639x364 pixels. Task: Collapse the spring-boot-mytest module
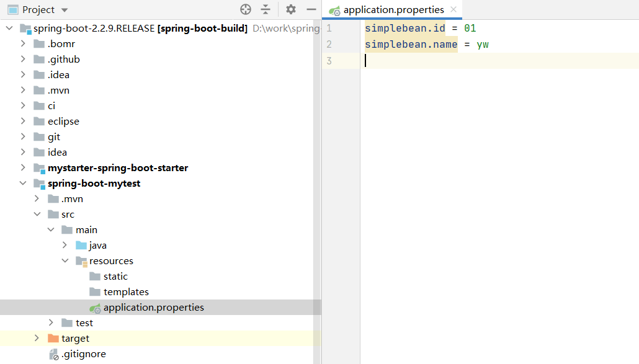23,184
